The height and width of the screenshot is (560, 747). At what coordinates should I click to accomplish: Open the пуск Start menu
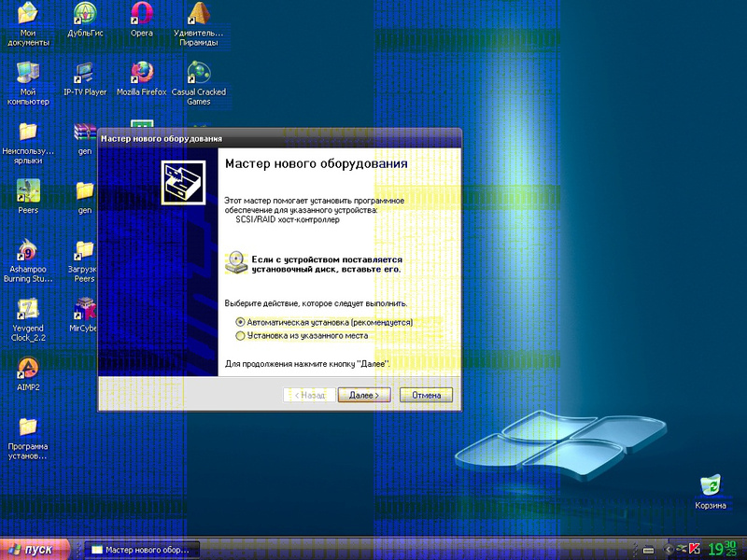click(x=35, y=549)
